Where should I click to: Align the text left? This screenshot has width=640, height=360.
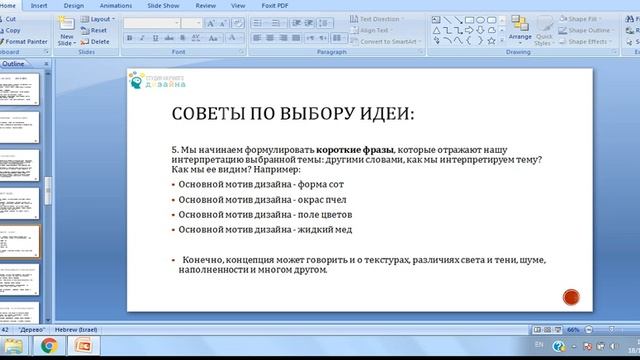257,38
